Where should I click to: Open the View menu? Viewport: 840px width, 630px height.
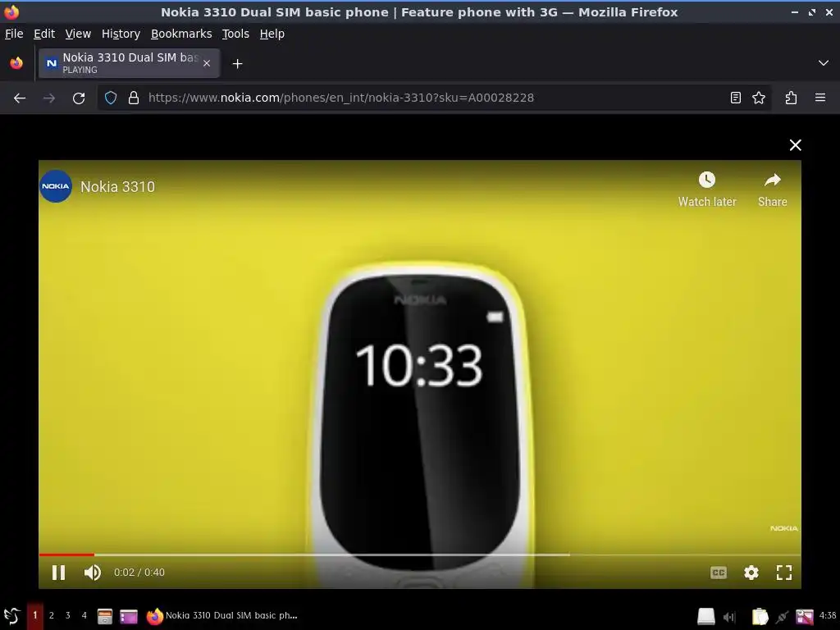(x=78, y=34)
